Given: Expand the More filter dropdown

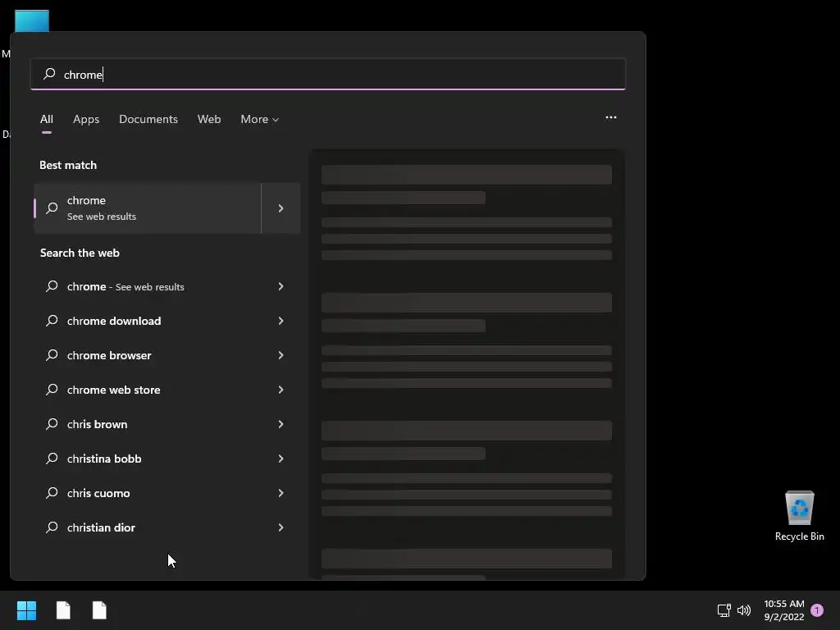Looking at the screenshot, I should pyautogui.click(x=260, y=120).
